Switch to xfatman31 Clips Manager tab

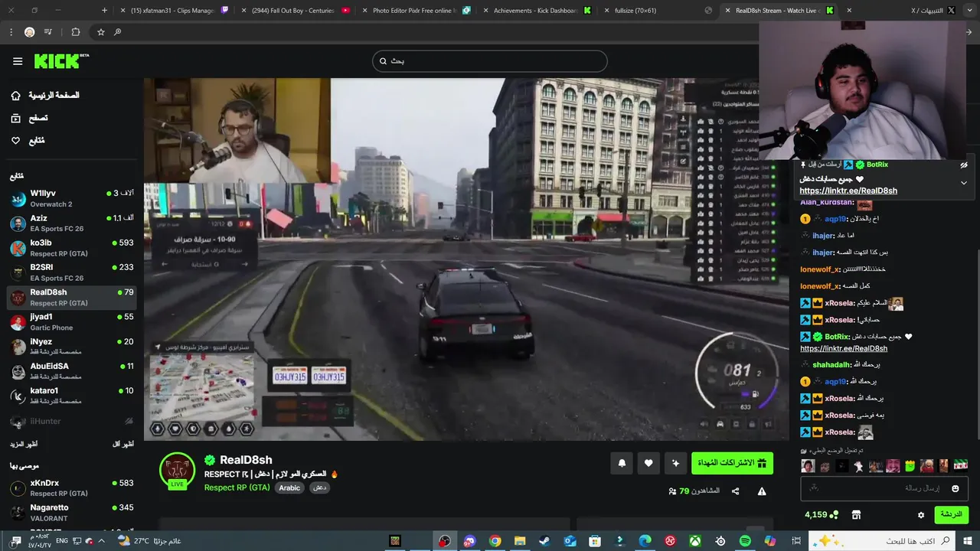175,11
